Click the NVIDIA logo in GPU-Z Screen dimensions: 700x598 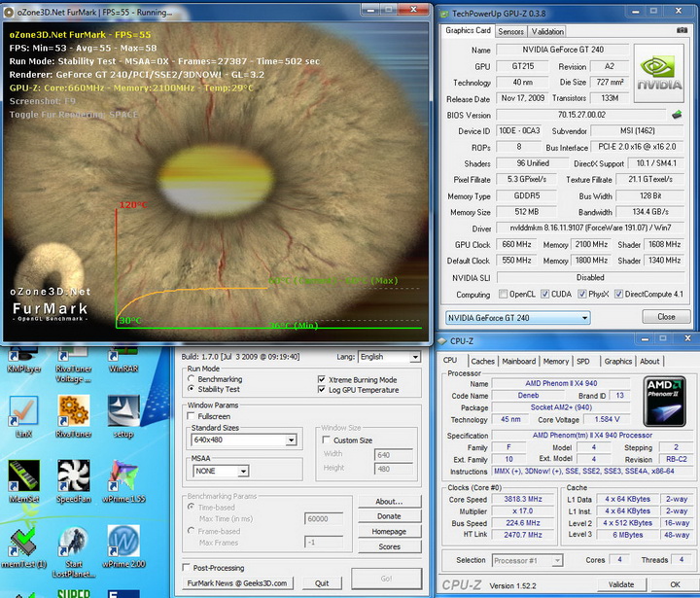(x=659, y=74)
